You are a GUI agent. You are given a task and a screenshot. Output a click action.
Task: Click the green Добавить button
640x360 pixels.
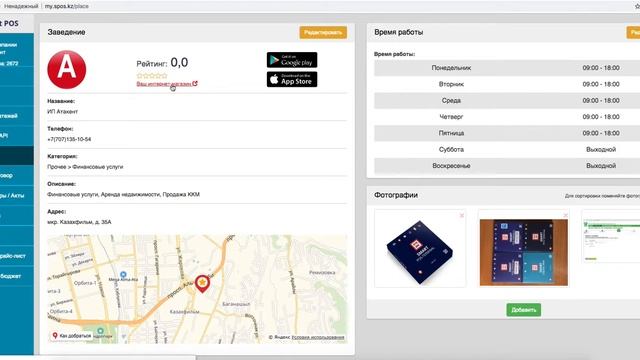pyautogui.click(x=524, y=310)
